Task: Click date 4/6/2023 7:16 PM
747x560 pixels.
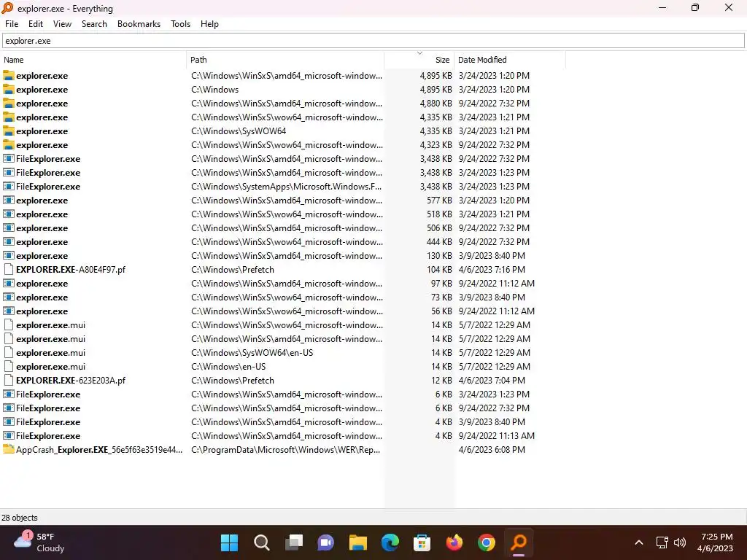Action: [492, 270]
